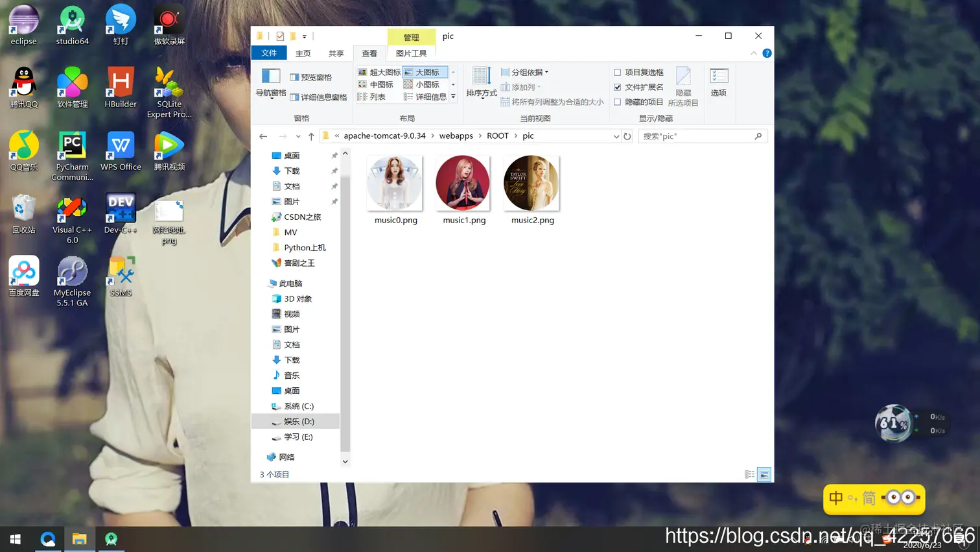
Task: Open the 分组依据 dropdown
Action: tap(525, 72)
